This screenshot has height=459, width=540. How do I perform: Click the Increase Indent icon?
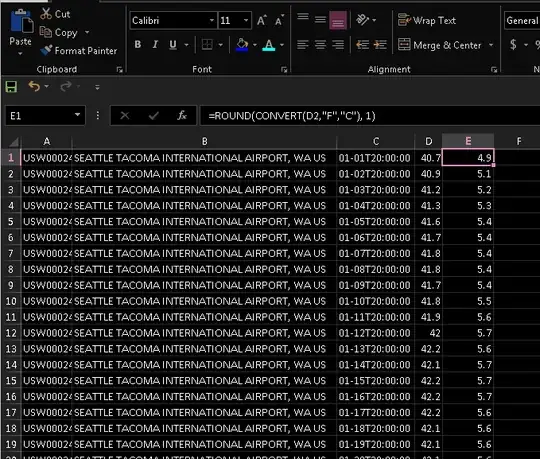coord(380,45)
